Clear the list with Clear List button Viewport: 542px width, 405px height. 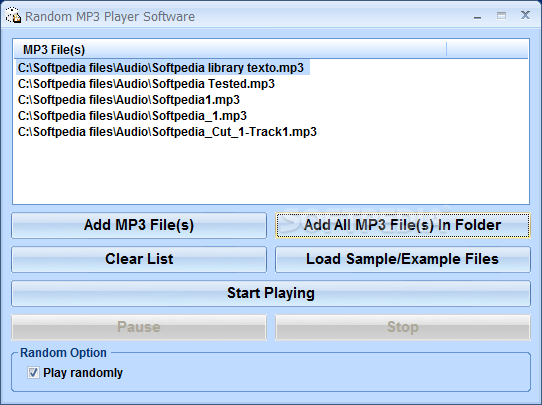[x=139, y=259]
